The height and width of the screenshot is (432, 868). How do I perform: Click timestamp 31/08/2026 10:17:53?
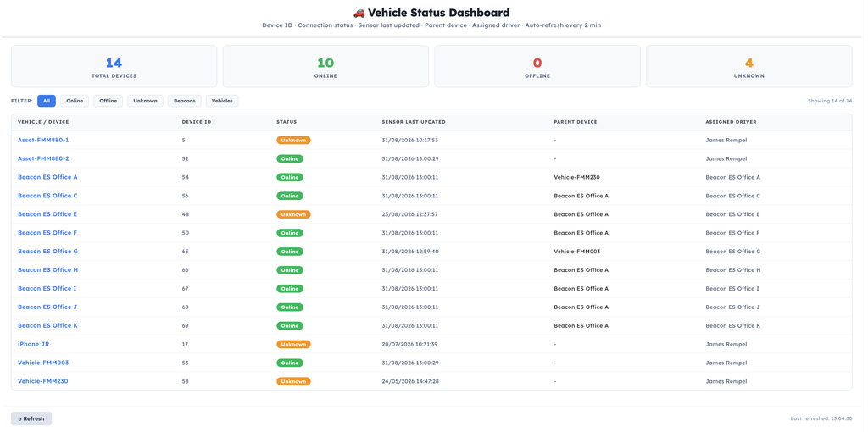coord(409,140)
